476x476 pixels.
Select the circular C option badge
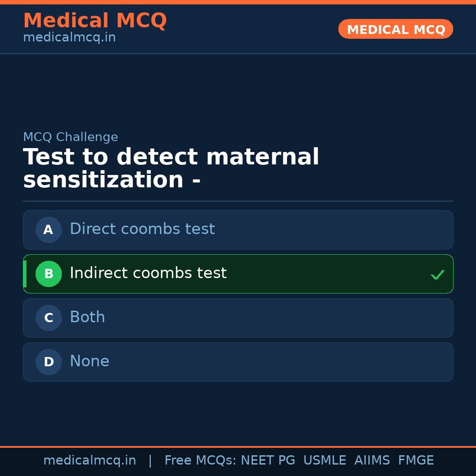48,318
